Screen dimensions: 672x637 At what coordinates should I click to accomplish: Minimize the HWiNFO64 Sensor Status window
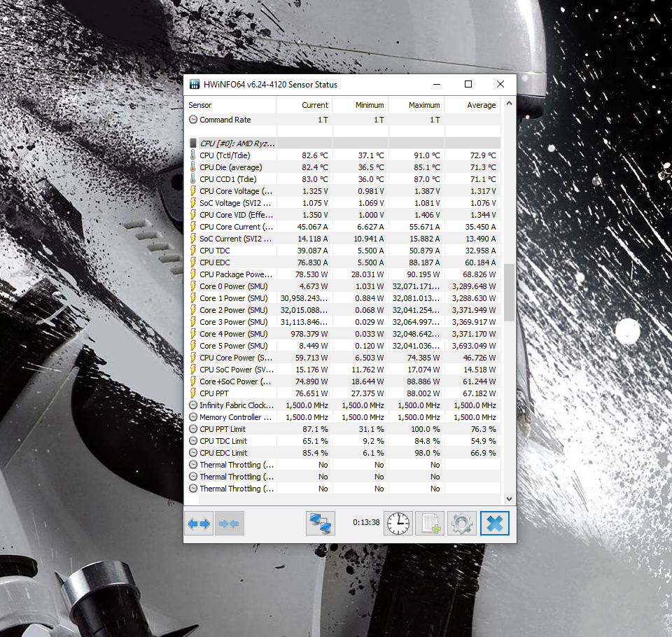pos(437,84)
